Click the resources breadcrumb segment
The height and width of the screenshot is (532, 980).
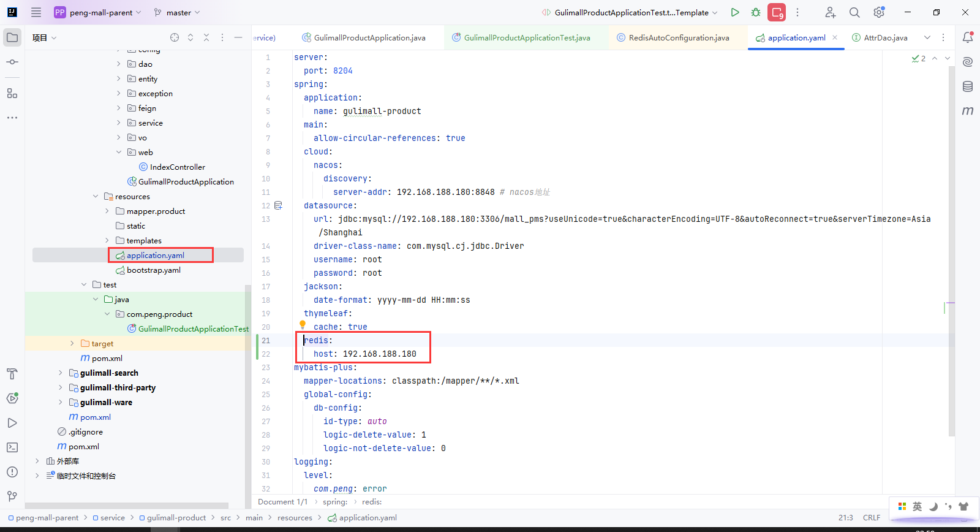(295, 518)
